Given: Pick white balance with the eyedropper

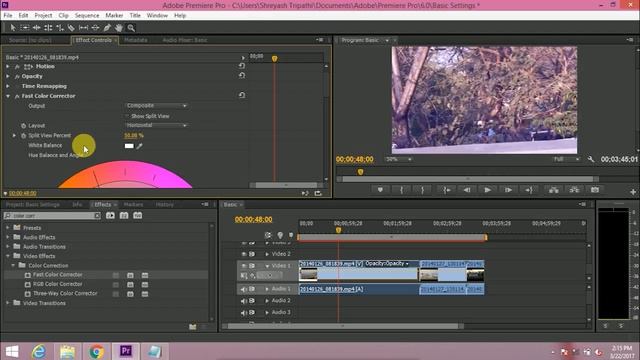Looking at the screenshot, I should point(140,146).
